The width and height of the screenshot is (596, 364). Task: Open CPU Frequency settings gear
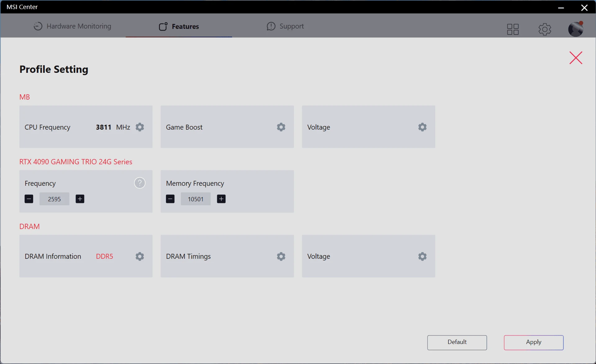[140, 127]
